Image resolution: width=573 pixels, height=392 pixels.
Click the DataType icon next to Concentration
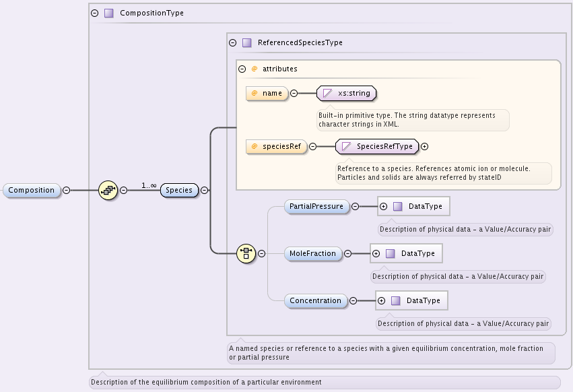(396, 301)
